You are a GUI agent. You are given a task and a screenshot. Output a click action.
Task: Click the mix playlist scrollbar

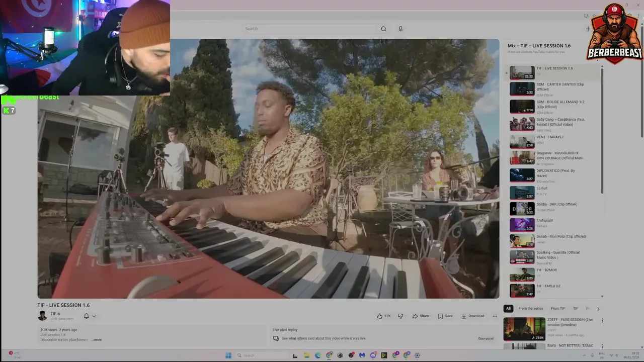pos(602,131)
